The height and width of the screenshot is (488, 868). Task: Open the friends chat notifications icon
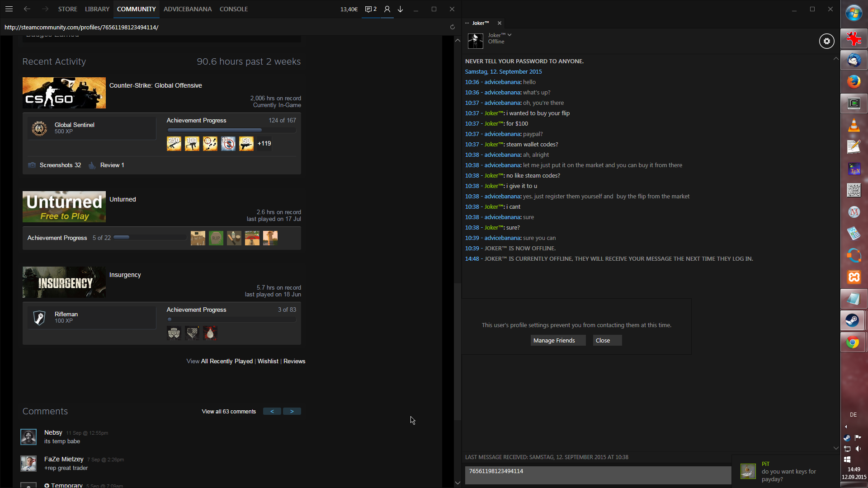pyautogui.click(x=371, y=9)
